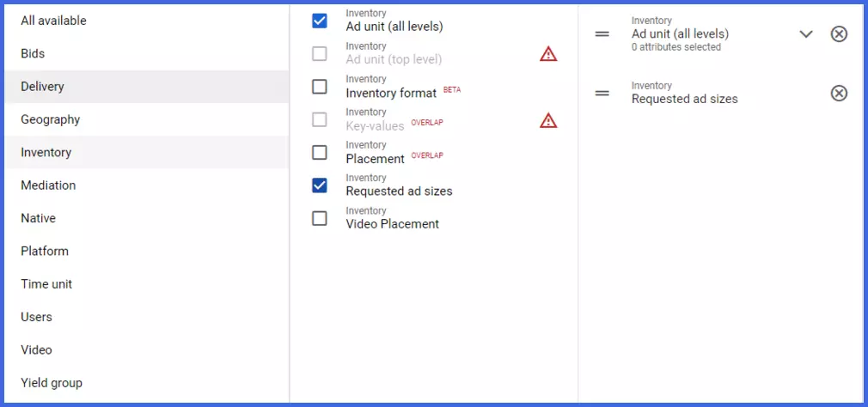Uncheck the Requested ad sizes checkbox

(x=320, y=185)
